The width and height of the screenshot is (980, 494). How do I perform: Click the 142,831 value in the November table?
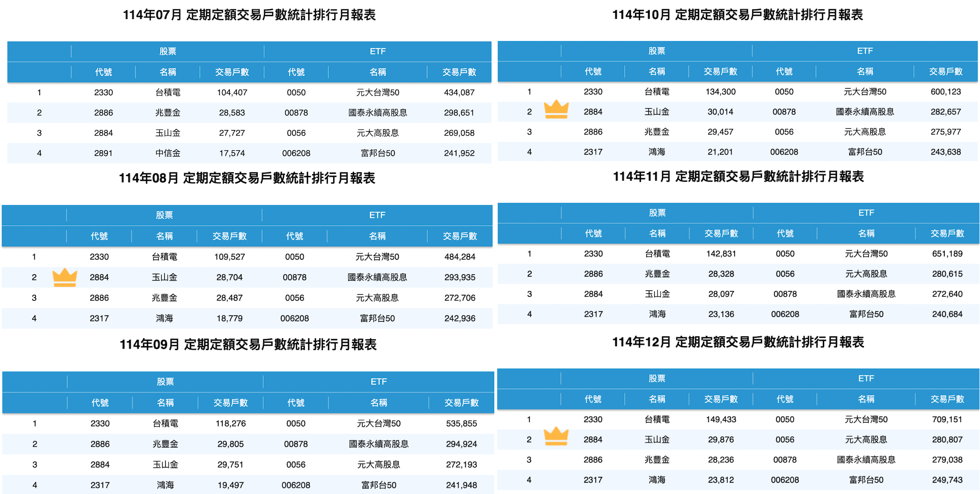click(x=721, y=254)
